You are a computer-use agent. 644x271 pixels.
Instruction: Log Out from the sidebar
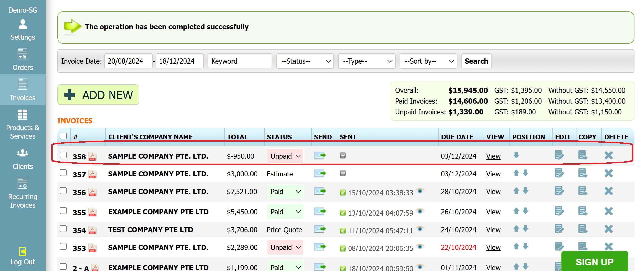23,256
